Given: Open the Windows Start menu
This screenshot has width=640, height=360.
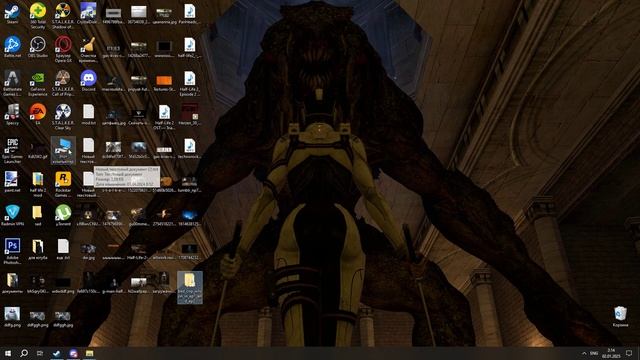Looking at the screenshot, I should [8, 353].
